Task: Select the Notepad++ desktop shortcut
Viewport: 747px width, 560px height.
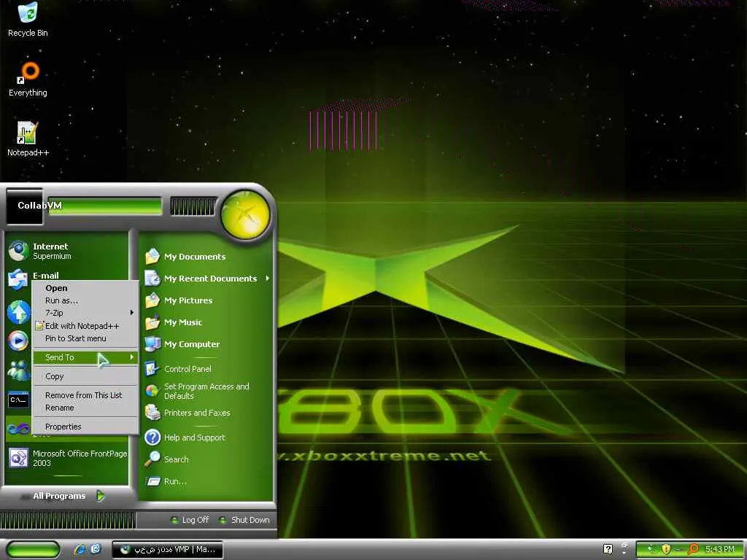Action: coord(28,139)
